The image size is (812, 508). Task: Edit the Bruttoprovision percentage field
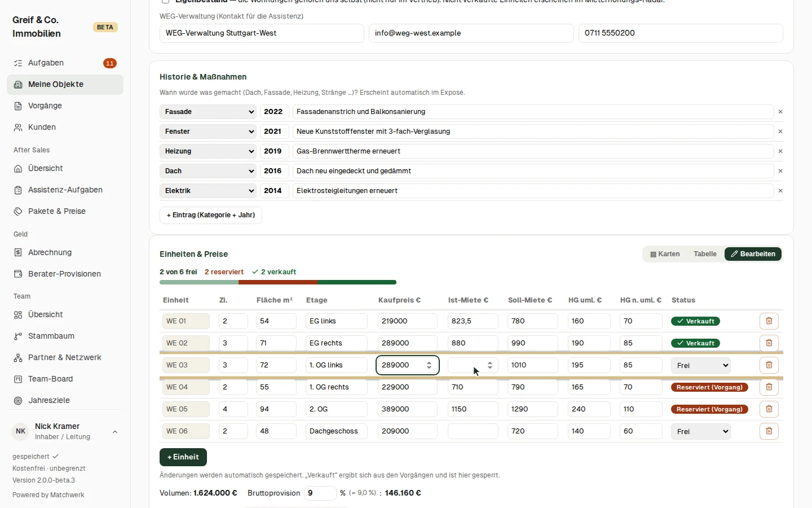pos(320,493)
